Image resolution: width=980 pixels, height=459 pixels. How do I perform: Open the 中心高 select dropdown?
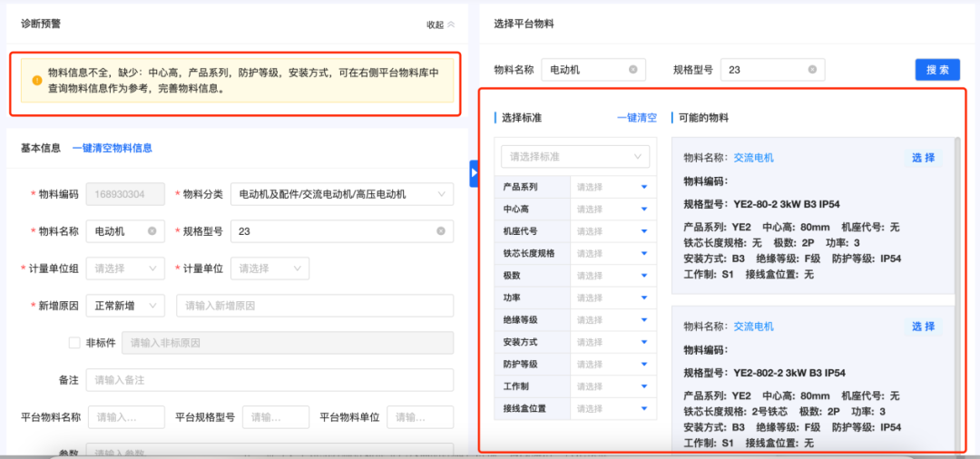(613, 209)
